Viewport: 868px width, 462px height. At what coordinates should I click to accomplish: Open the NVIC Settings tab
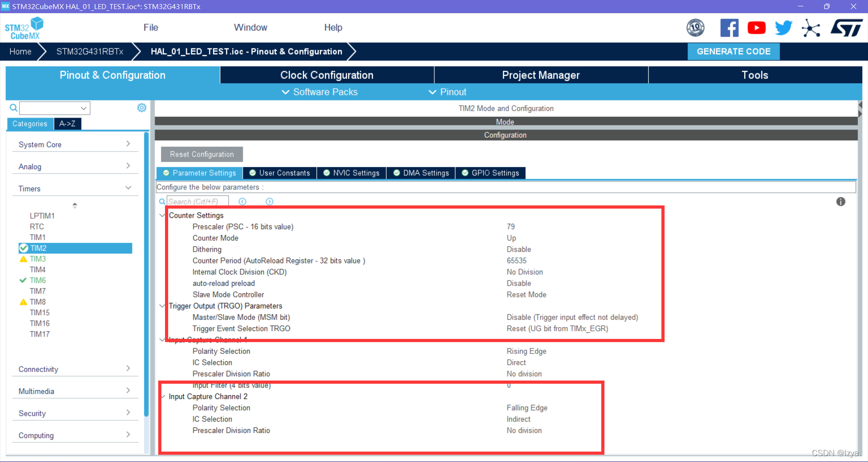(352, 173)
